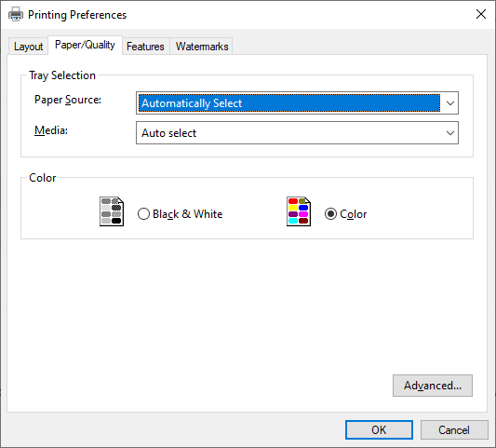
Task: Open the Auto select media combo box
Action: [x=297, y=133]
